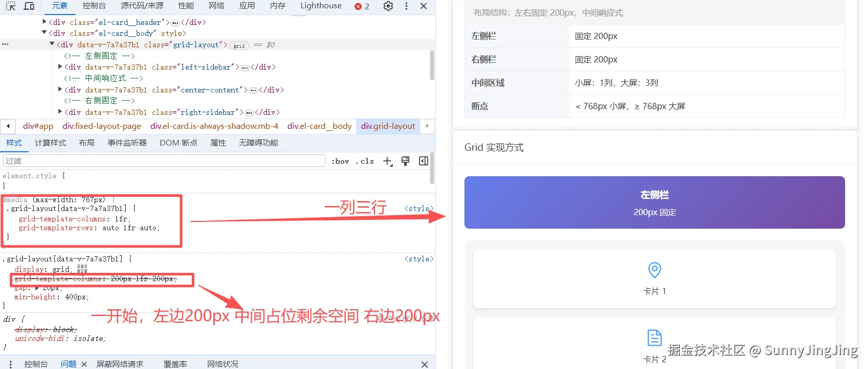Screen dimensions: 868x369
Task: Expand the center-content div node
Action: coord(60,89)
